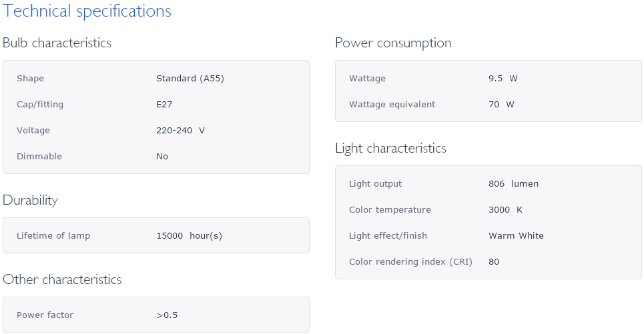The height and width of the screenshot is (334, 644).
Task: Click the Durability section heading
Action: click(31, 201)
